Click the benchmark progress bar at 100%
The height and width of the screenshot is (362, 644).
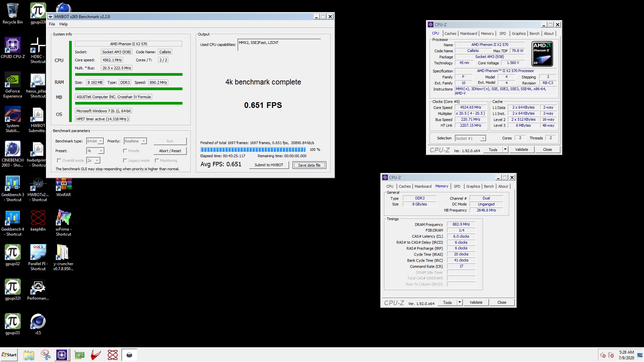pos(253,149)
